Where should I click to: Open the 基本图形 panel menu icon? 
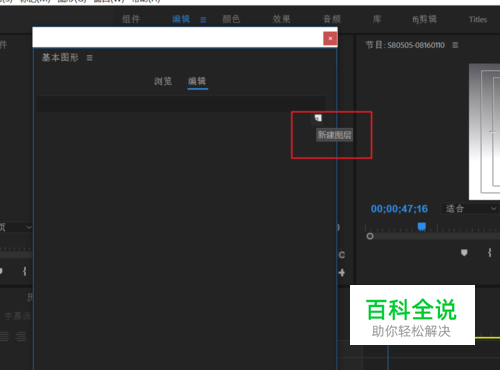pyautogui.click(x=89, y=58)
